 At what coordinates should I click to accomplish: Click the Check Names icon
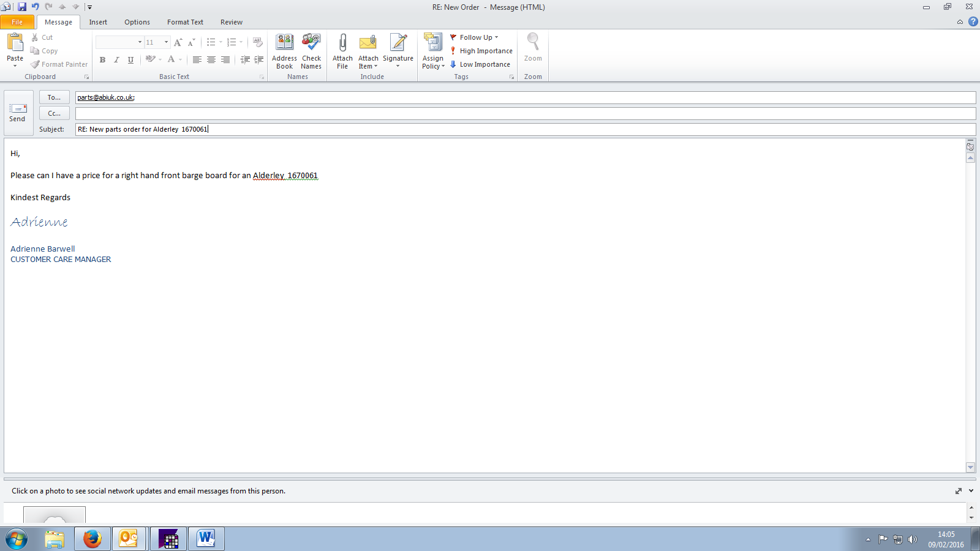(311, 43)
